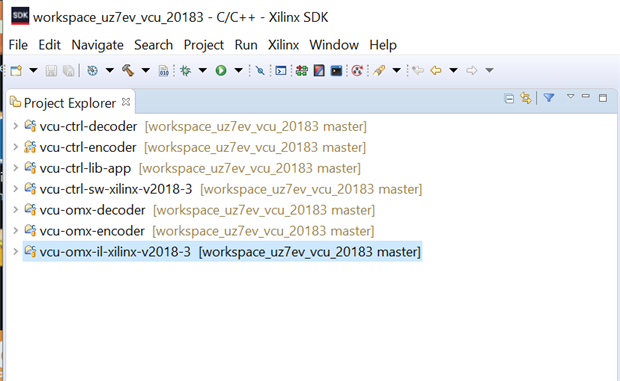The width and height of the screenshot is (620, 381).
Task: Click the dark terminal window icon
Action: point(336,71)
